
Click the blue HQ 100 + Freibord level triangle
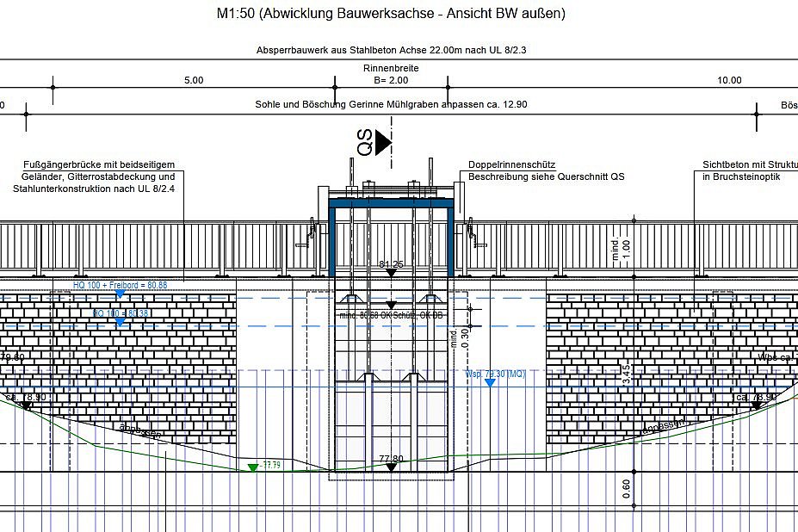coord(120,294)
